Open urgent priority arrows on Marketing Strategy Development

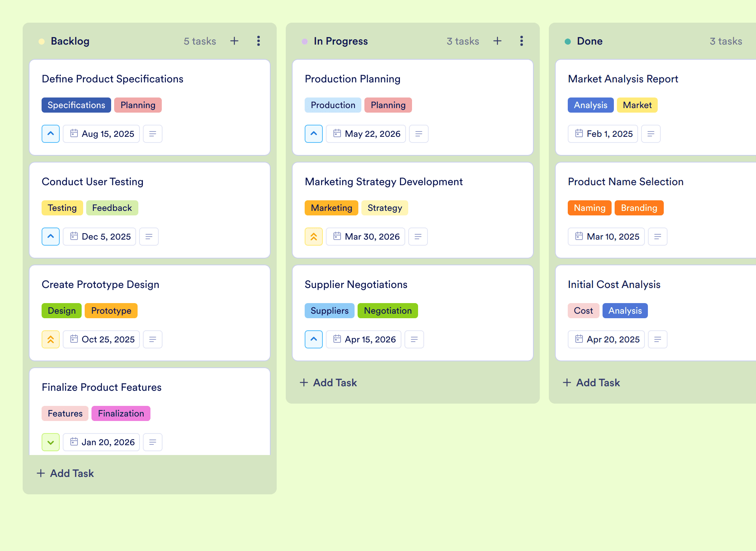click(314, 237)
